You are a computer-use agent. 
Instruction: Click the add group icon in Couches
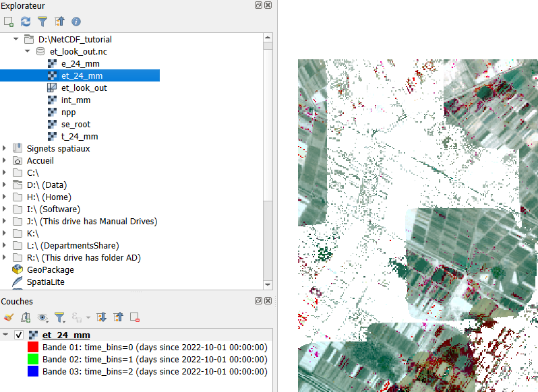[26, 317]
